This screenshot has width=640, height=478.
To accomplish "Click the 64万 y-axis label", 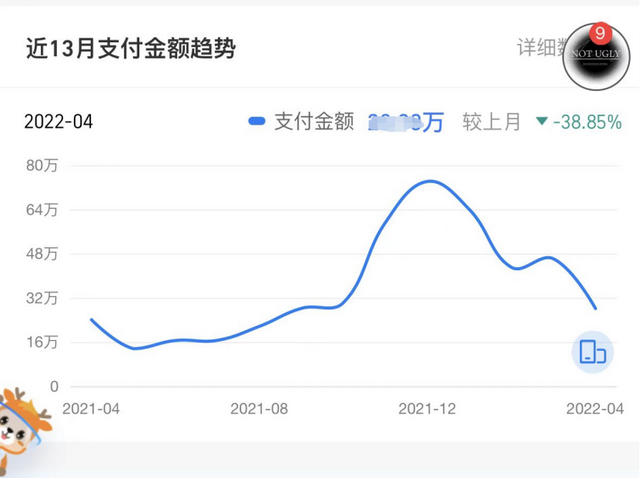I will pos(42,209).
